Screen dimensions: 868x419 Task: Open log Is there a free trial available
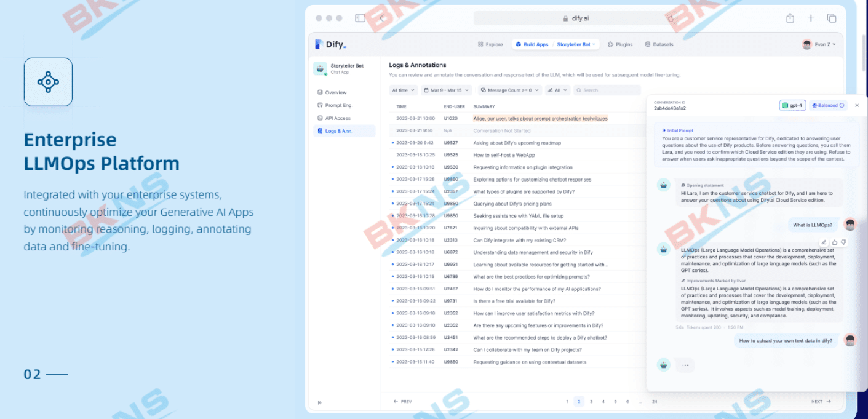[517, 301]
